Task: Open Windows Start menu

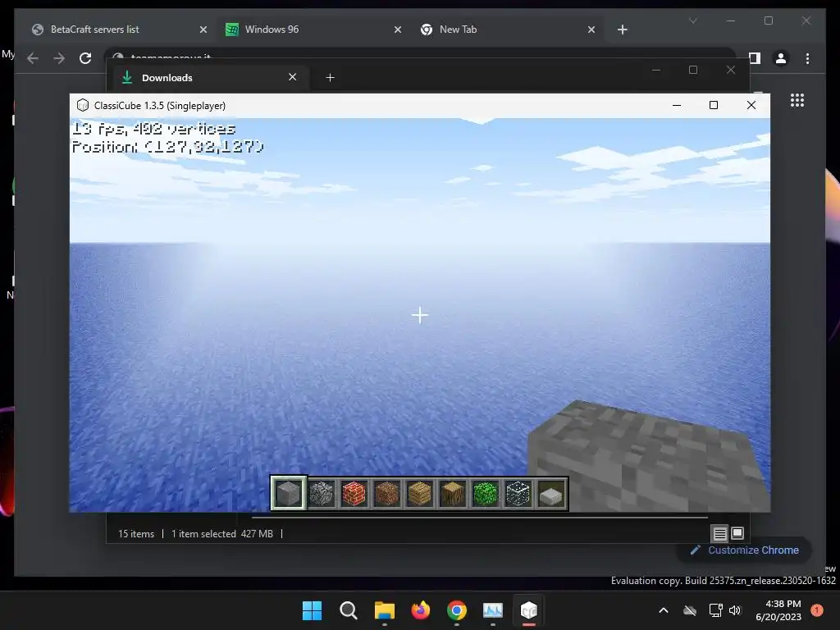Action: point(312,610)
